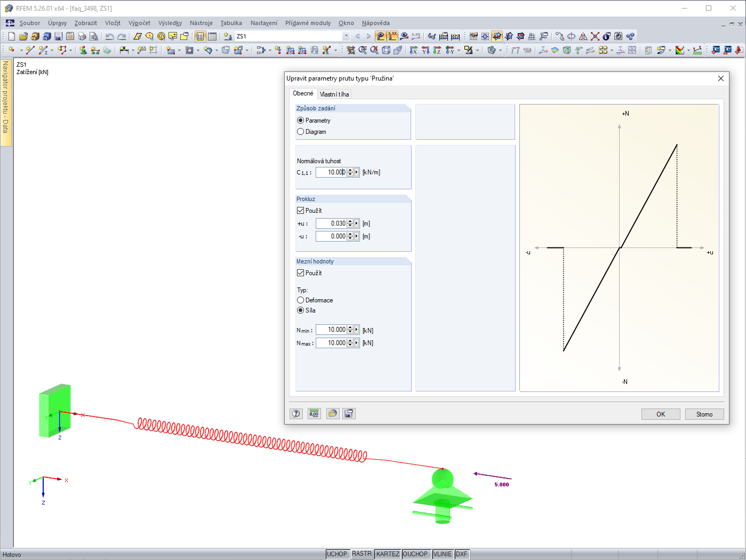746x560 pixels.
Task: Select the Diagram radio button
Action: 300,132
